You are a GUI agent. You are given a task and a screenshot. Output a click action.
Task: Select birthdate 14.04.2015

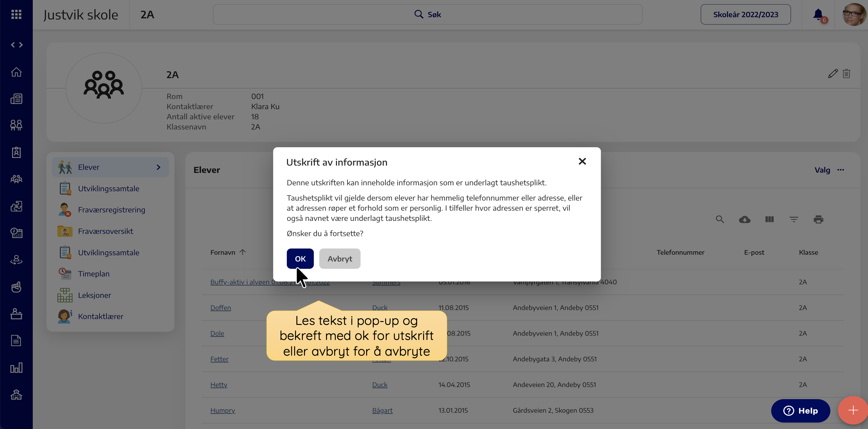[x=454, y=385]
